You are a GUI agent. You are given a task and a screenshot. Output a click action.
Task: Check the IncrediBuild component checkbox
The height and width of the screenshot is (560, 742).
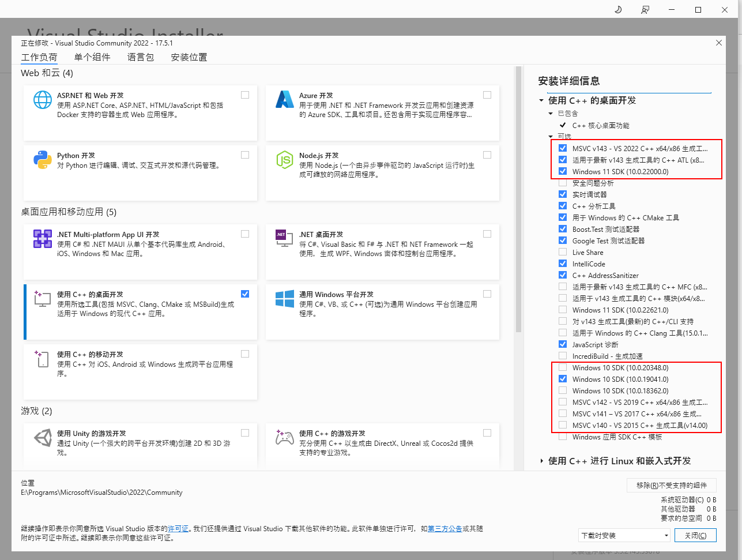(x=563, y=356)
